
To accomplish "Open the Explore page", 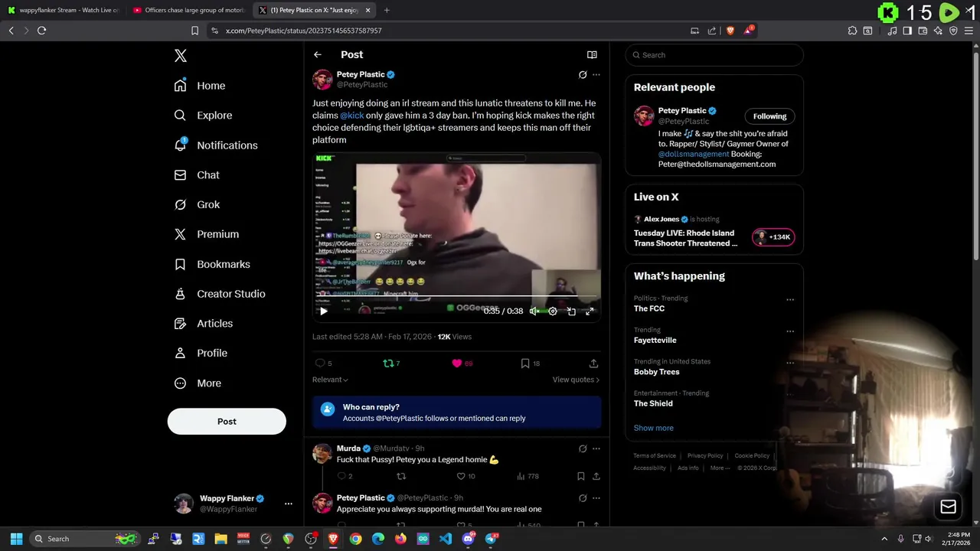I will point(203,116).
